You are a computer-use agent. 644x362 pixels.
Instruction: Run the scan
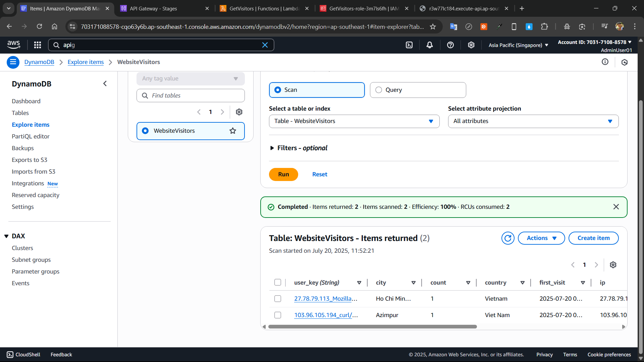pyautogui.click(x=283, y=174)
